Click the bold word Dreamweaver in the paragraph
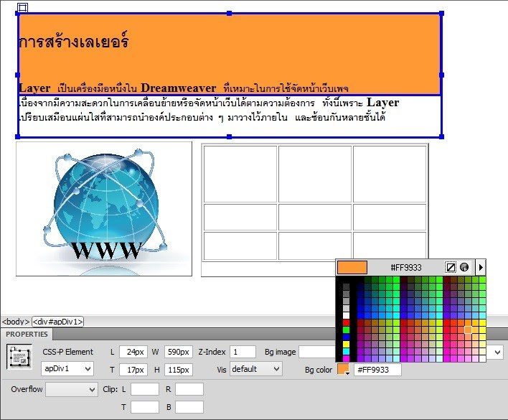 click(x=178, y=88)
